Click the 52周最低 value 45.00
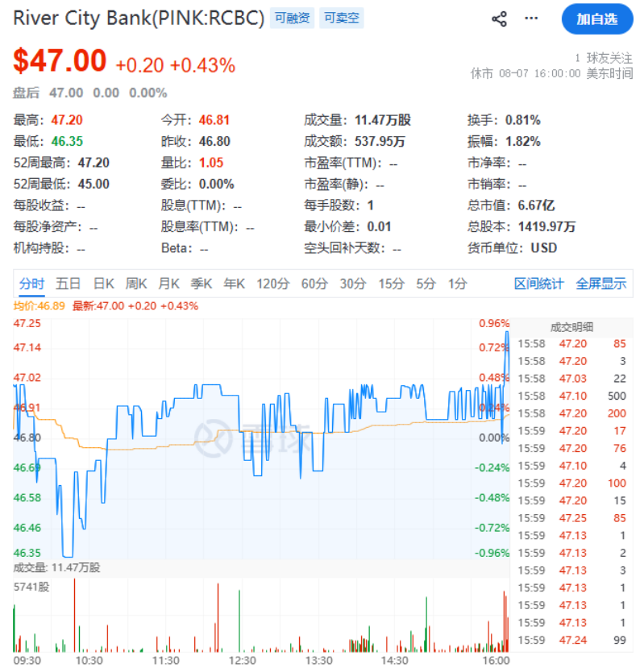Image resolution: width=644 pixels, height=672 pixels. (x=93, y=185)
